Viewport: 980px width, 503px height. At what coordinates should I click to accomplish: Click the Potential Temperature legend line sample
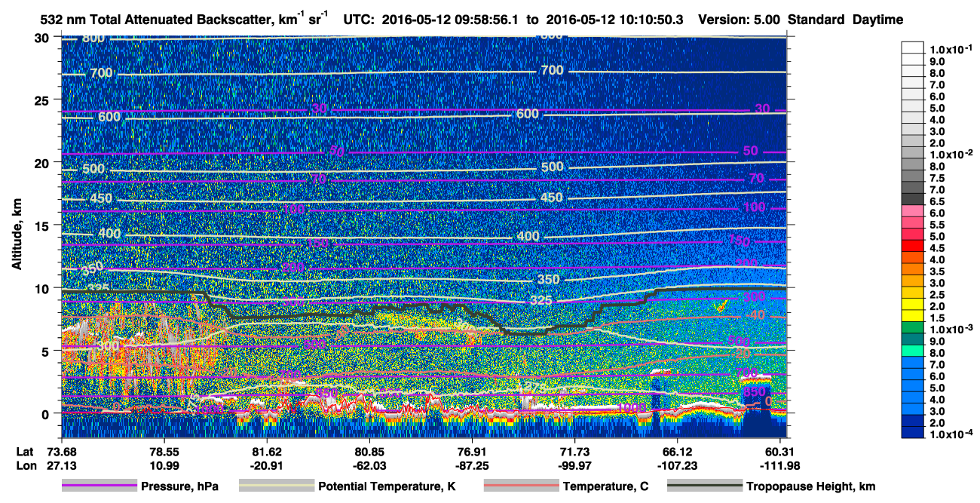tap(277, 486)
